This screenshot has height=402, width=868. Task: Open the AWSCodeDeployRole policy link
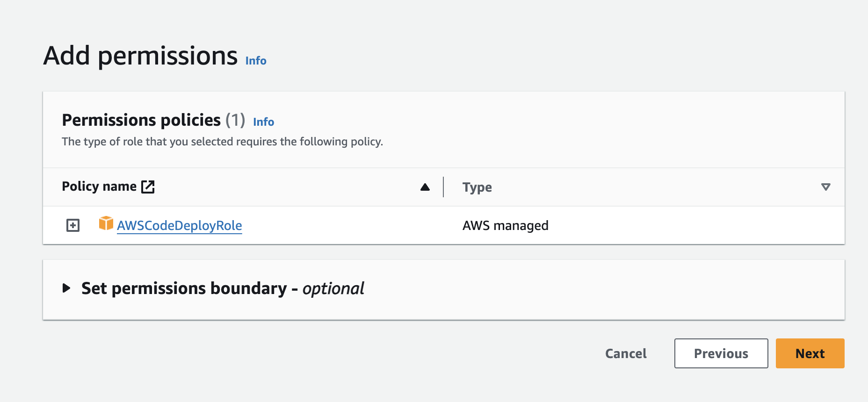[x=179, y=225]
